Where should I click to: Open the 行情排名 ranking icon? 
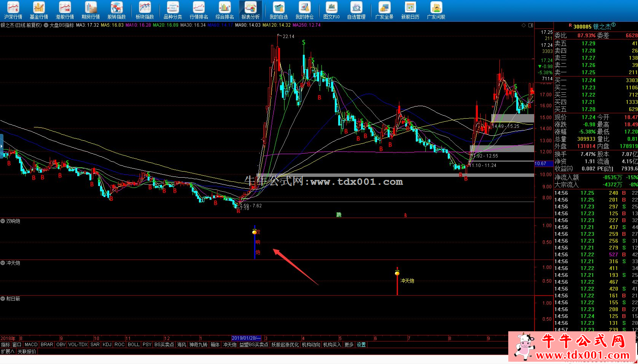point(199,10)
